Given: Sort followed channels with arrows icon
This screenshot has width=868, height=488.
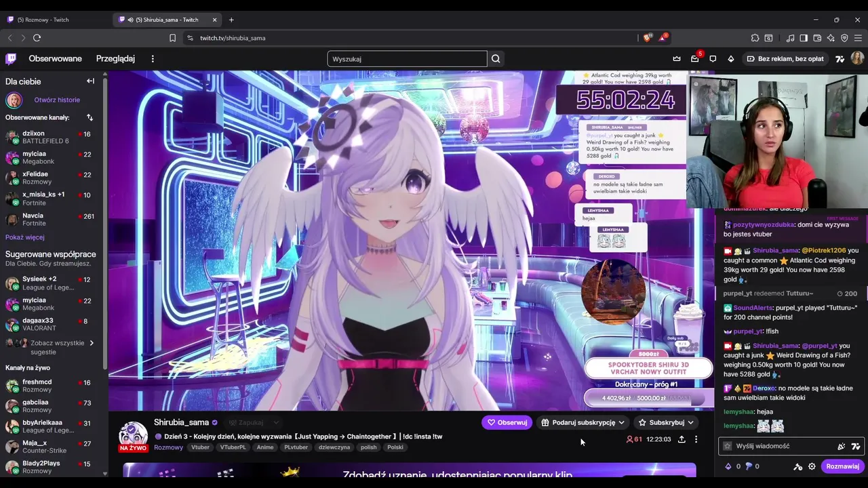Looking at the screenshot, I should coord(90,117).
